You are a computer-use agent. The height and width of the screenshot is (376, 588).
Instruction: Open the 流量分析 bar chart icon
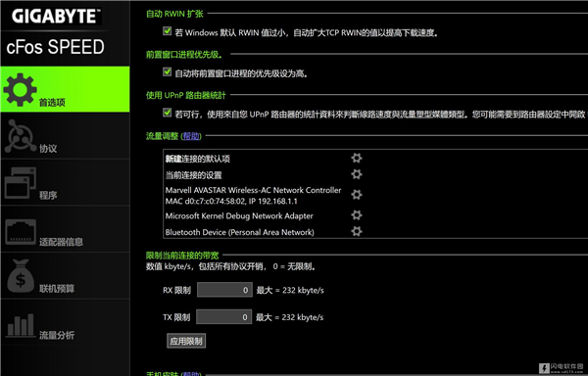(21, 325)
